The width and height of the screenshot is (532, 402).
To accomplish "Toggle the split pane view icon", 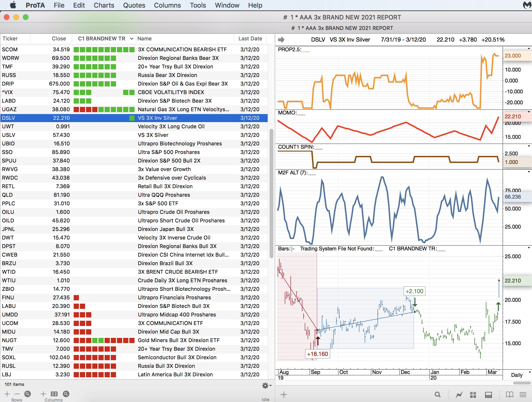I will (488, 395).
